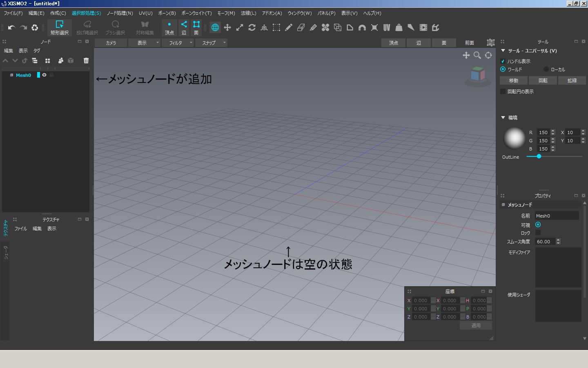Select the ワールド radio button

click(x=503, y=69)
